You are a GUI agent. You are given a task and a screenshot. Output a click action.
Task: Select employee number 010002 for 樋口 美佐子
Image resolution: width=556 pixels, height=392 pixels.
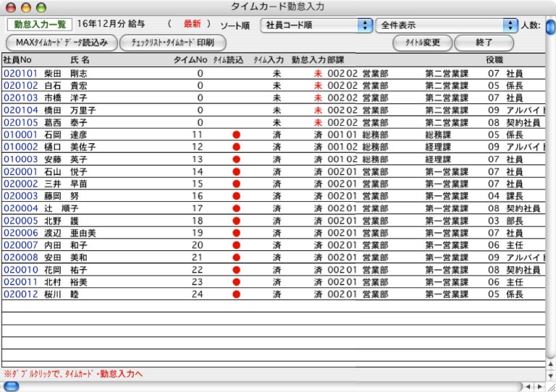[20, 147]
